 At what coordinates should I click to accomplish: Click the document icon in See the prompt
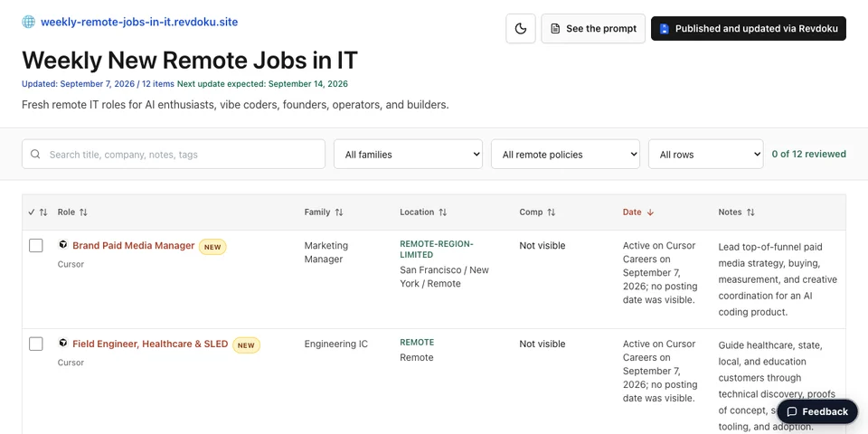pos(555,29)
